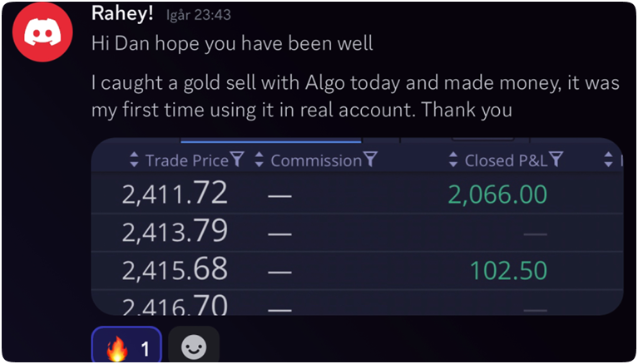Click the message timestamp Igår 23:43
Viewport: 638px width, 364px height.
[x=199, y=15]
